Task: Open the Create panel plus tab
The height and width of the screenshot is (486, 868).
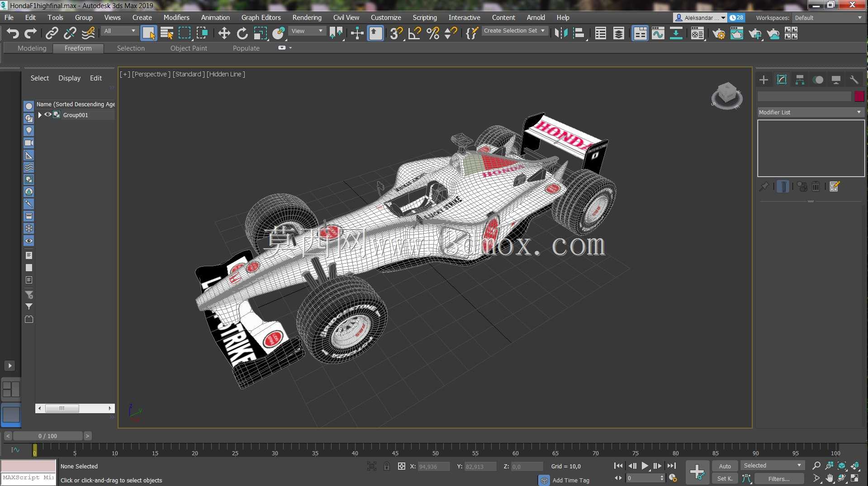Action: (764, 80)
